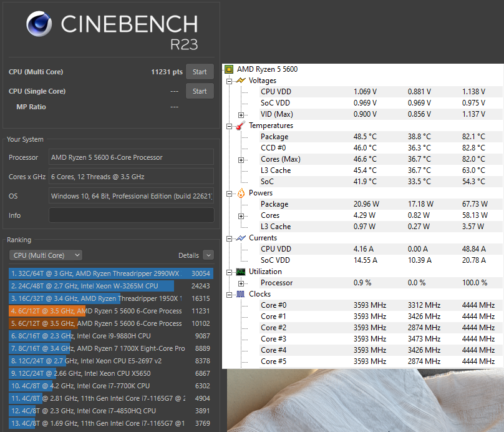Select ranking entry Intel Xeon X5650
Screen dimensions: 504x432
111,373
